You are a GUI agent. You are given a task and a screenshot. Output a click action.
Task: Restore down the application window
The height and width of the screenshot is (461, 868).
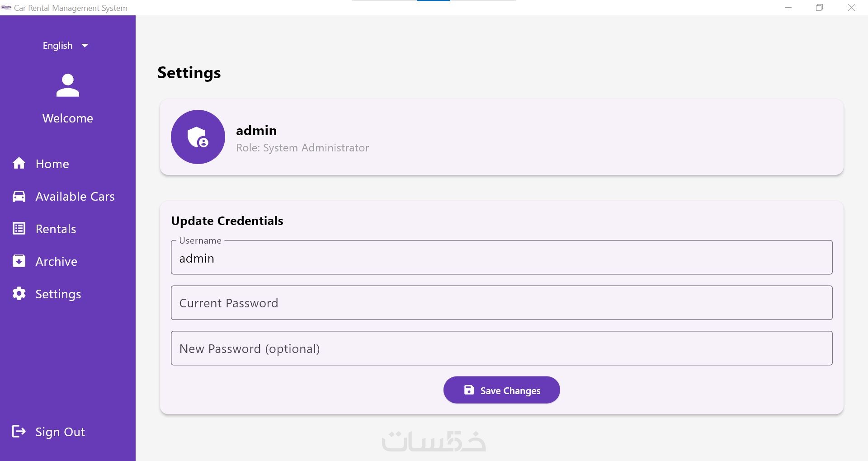coord(819,8)
